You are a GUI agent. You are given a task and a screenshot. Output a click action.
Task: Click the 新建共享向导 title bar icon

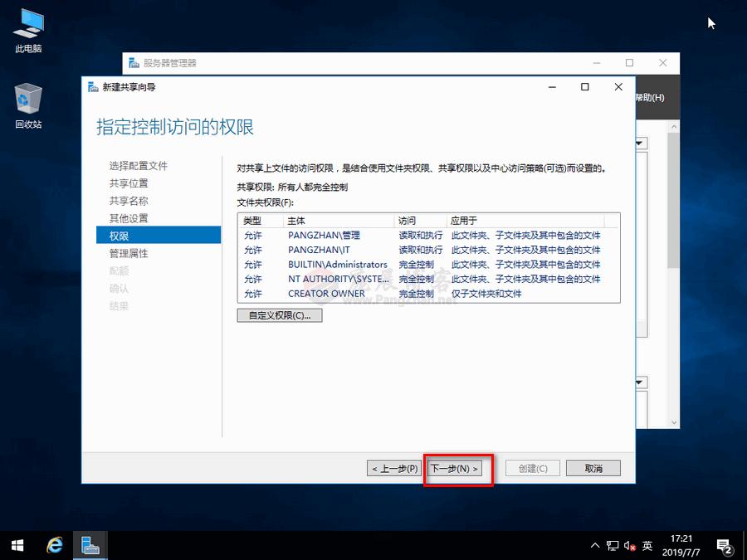(91, 86)
